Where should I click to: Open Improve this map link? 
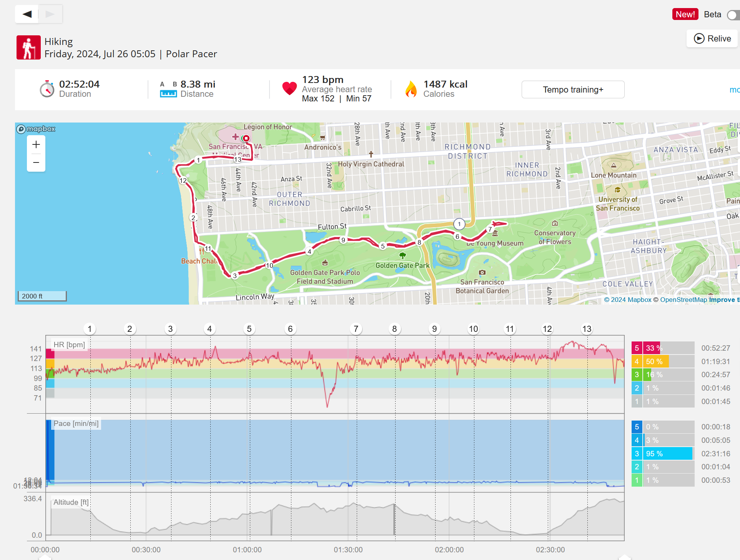(x=723, y=300)
